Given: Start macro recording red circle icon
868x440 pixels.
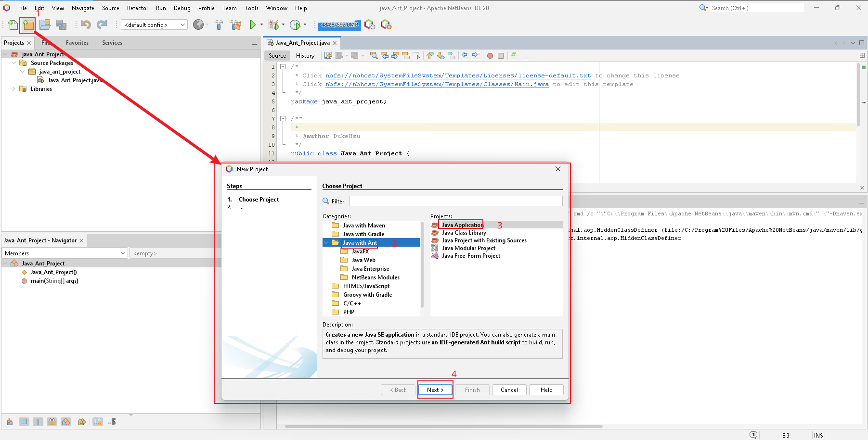Looking at the screenshot, I should coord(490,56).
